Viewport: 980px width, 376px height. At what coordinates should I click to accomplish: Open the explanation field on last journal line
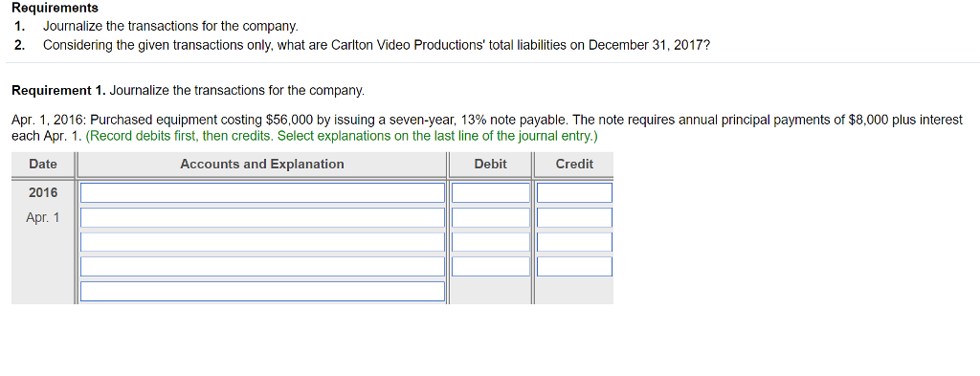click(x=262, y=291)
